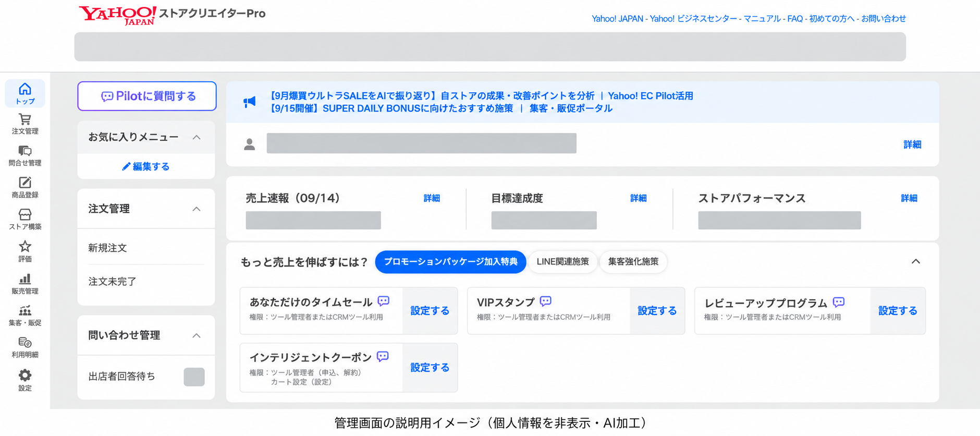Open SUPER DAILY BONUS おすすめ施策 announcement
980x436 pixels.
391,108
